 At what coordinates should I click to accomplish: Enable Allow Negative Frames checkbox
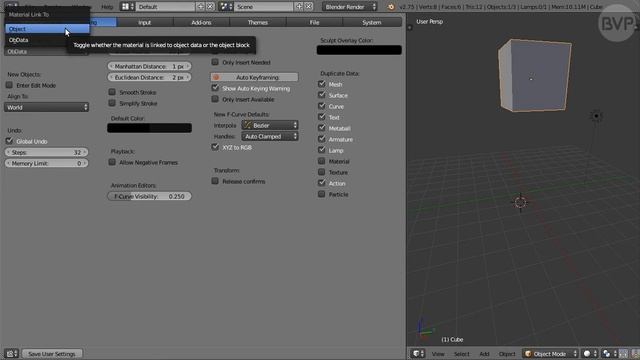click(x=112, y=162)
